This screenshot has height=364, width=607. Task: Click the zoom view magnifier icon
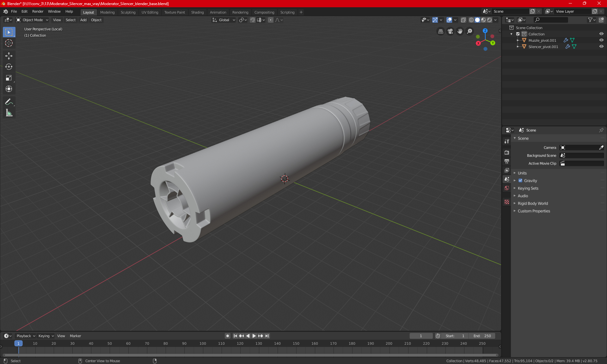tap(470, 31)
